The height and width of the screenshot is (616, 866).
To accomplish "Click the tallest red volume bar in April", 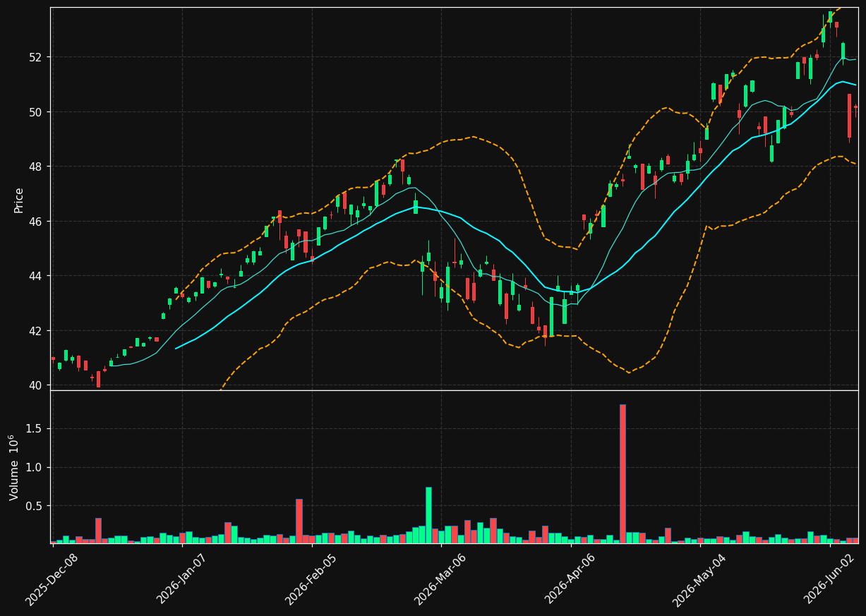I will click(x=623, y=473).
